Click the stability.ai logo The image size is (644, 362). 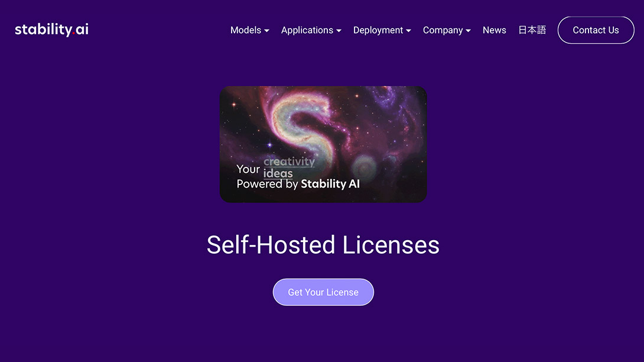click(52, 29)
